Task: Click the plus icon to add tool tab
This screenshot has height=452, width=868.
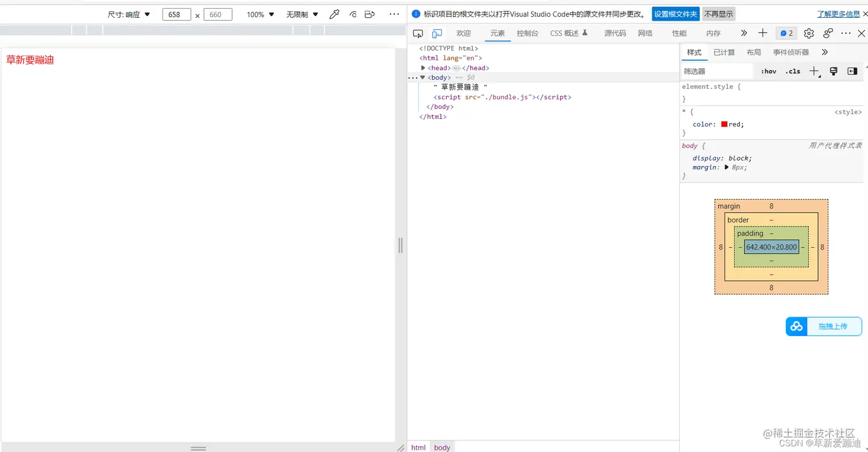Action: tap(762, 33)
